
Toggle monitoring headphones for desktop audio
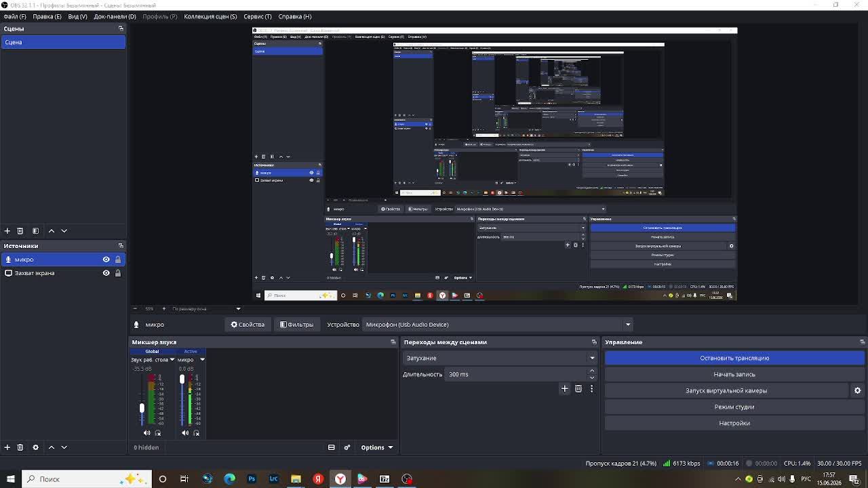(x=158, y=432)
